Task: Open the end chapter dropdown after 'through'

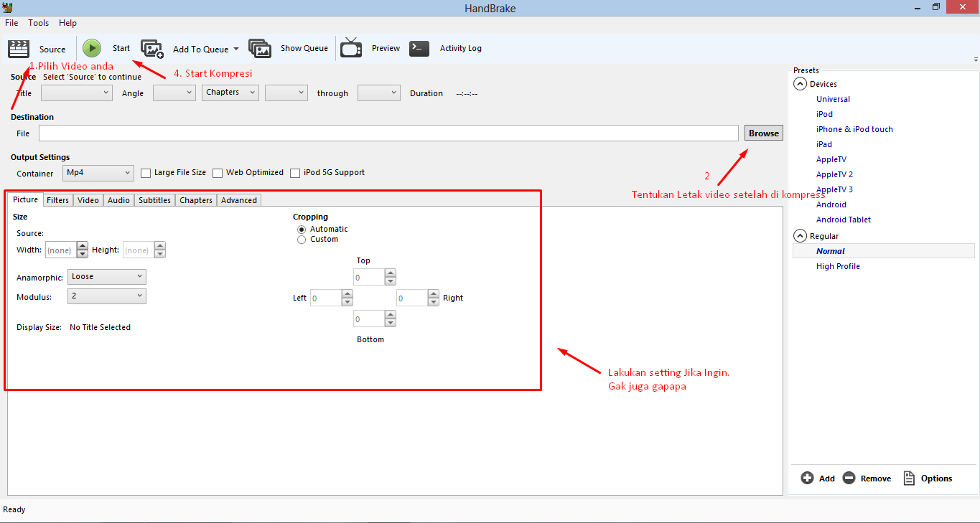Action: point(379,93)
